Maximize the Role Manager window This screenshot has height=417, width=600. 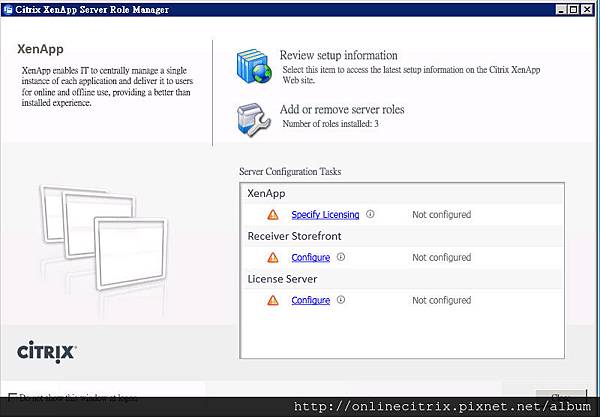point(574,10)
